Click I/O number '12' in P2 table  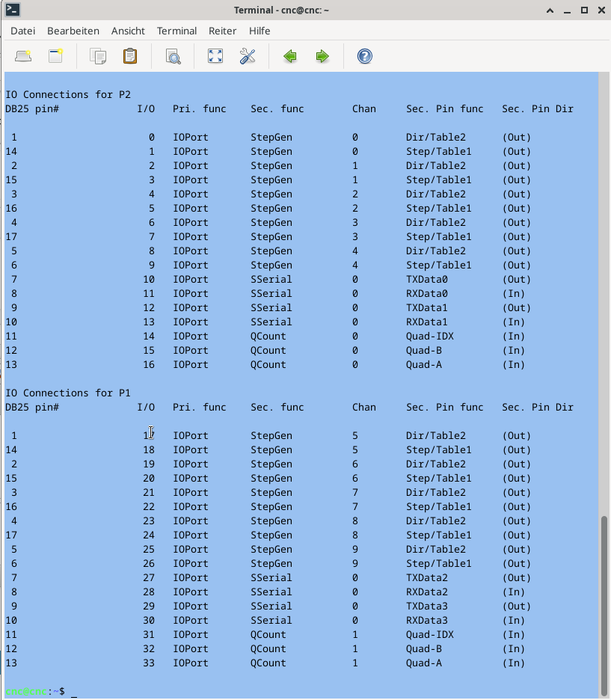pyautogui.click(x=149, y=308)
